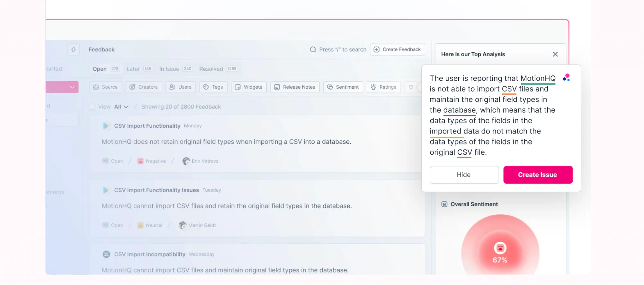Click the heart filter icon

411,87
